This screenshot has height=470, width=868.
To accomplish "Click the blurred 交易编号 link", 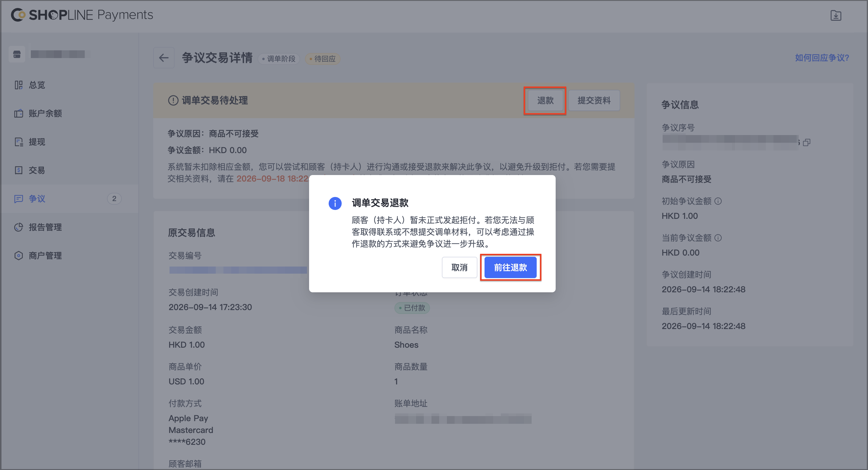I will (238, 270).
